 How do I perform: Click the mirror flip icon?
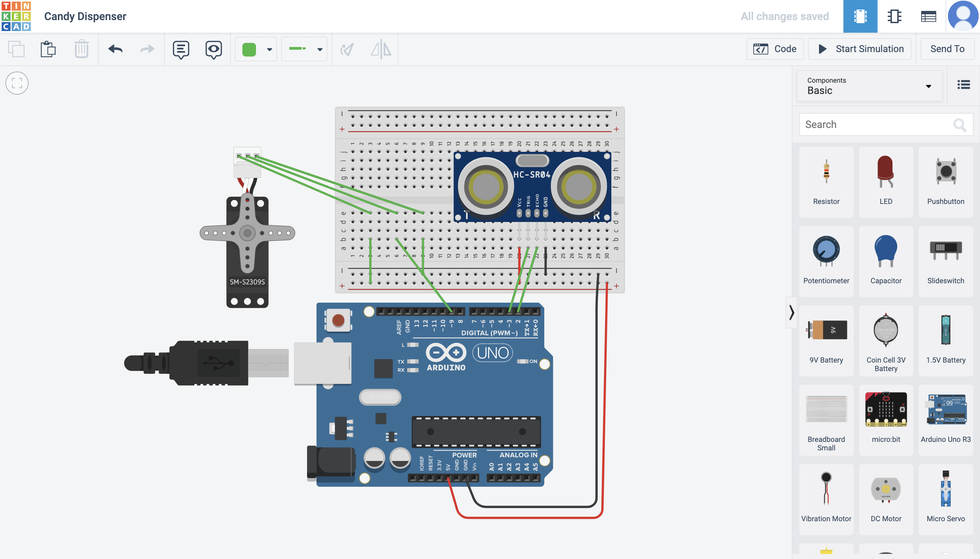[381, 49]
